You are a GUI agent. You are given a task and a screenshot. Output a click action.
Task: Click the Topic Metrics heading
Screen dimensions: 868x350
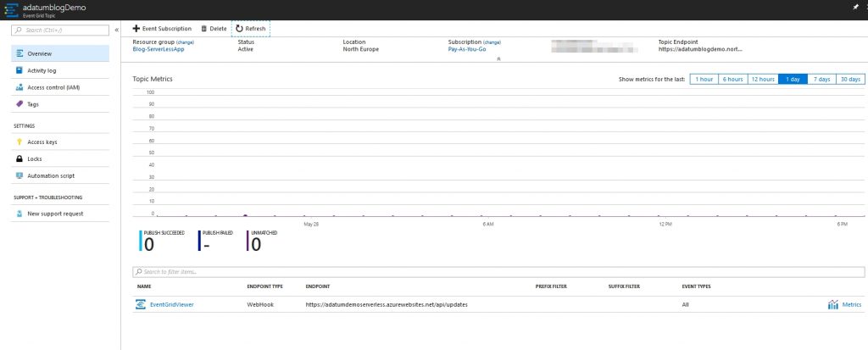pos(153,79)
